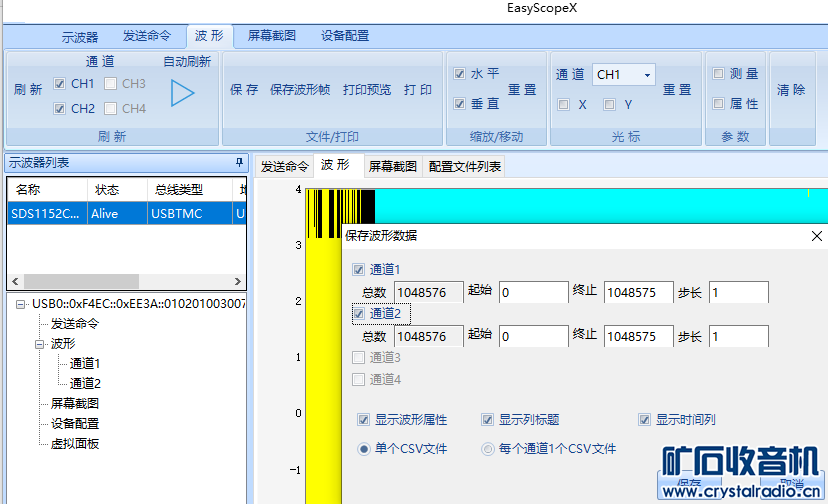The height and width of the screenshot is (504, 828).
Task: Toggle the 显示时间列 checkbox
Action: pyautogui.click(x=644, y=420)
